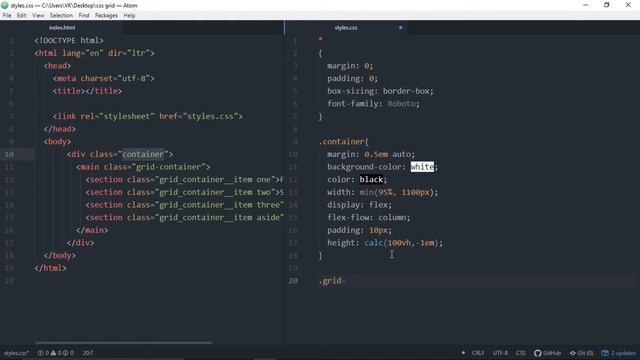This screenshot has width=640, height=360.
Task: Click the horizontal scrollbar in index.html pane
Action: (123, 342)
